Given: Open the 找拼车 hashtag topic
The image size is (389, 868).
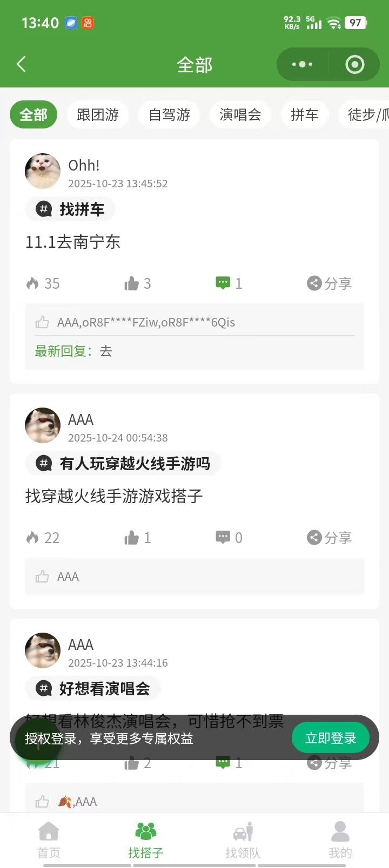Looking at the screenshot, I should pyautogui.click(x=70, y=209).
